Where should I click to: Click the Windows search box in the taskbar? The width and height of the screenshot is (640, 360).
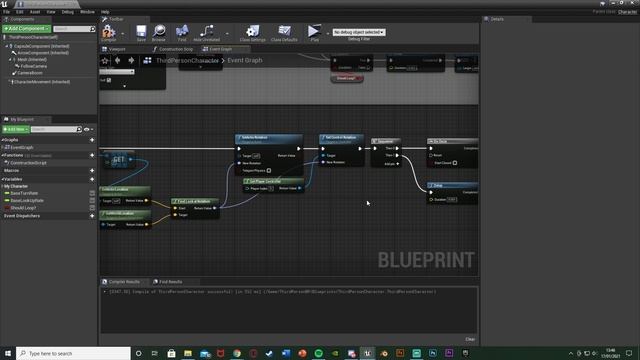coord(73,353)
